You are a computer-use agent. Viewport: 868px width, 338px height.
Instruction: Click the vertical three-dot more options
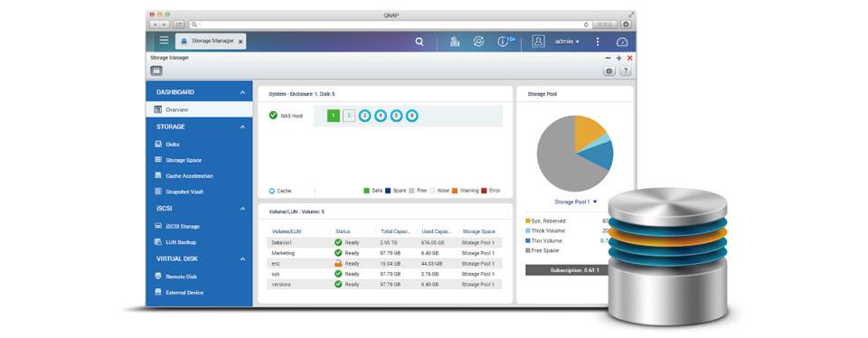coord(598,42)
